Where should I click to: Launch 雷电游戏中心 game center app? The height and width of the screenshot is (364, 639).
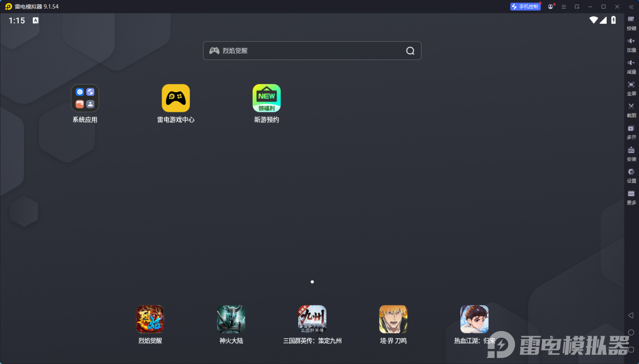176,98
